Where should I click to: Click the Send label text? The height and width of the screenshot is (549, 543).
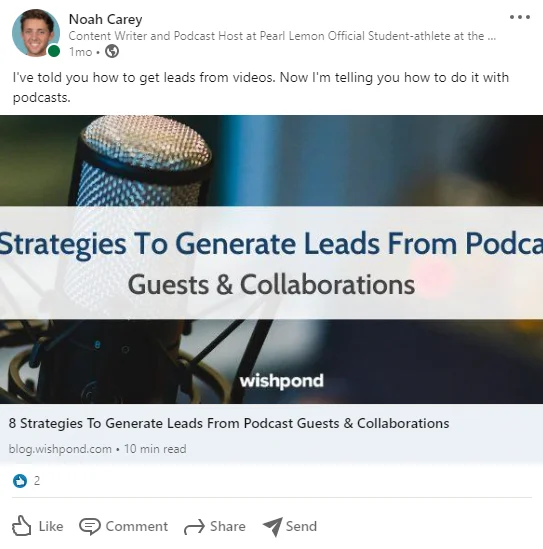(301, 526)
